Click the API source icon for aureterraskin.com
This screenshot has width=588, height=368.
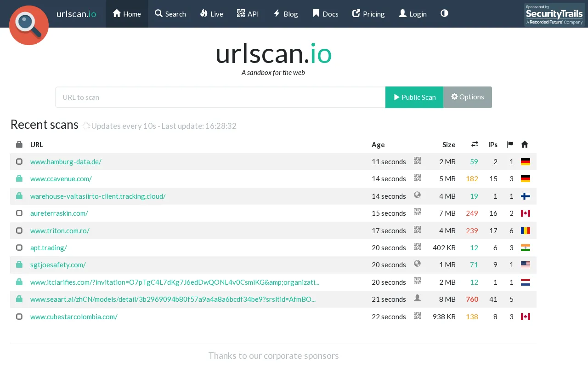pos(417,212)
